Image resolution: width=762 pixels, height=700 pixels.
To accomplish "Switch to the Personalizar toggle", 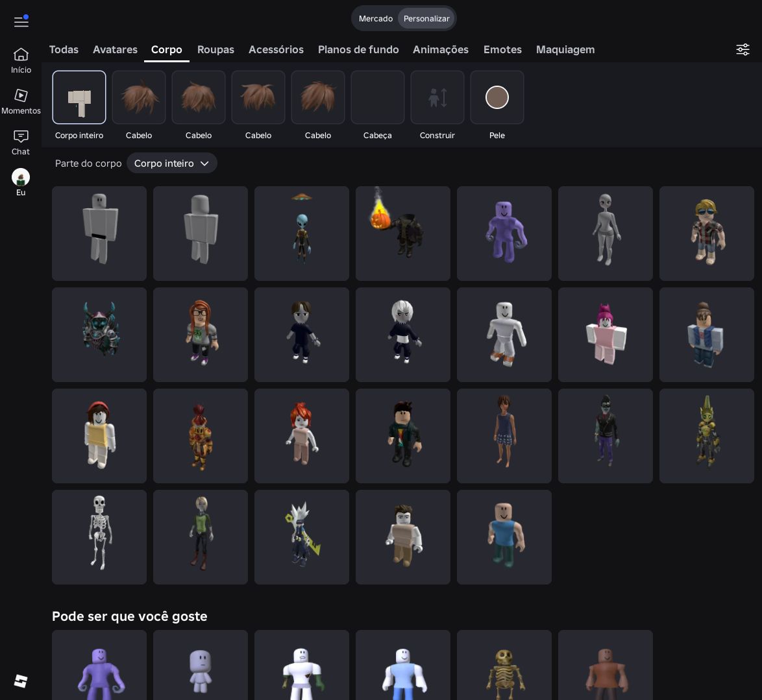I will click(x=426, y=18).
